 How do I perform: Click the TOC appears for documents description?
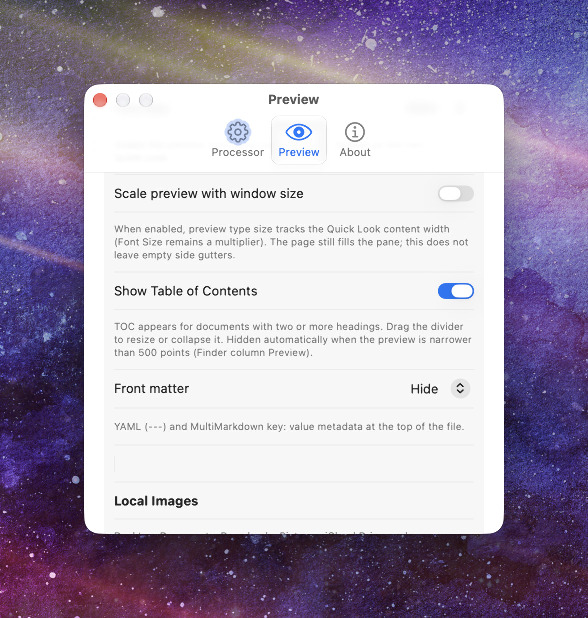(293, 339)
